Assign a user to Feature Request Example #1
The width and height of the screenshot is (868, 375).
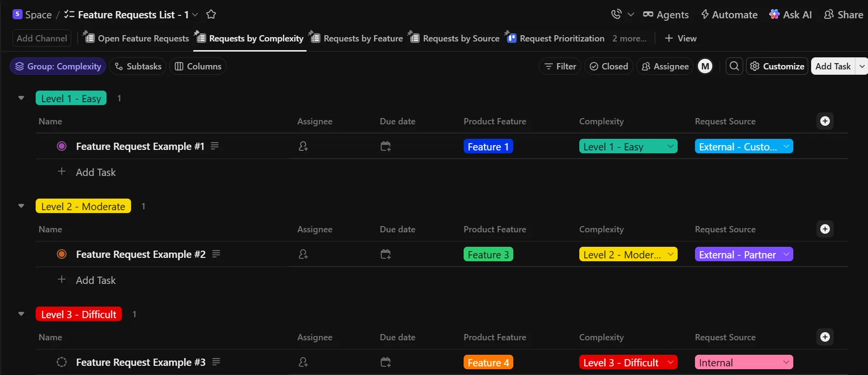click(303, 146)
